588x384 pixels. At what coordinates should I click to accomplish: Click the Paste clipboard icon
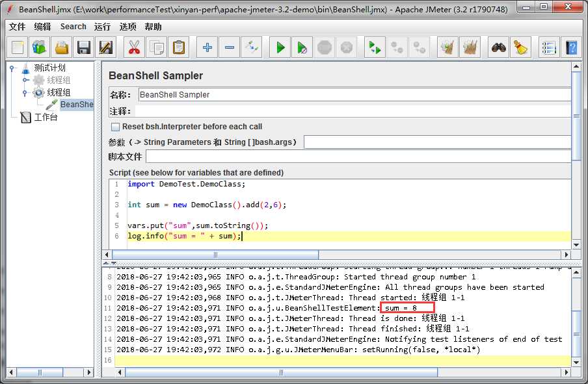[178, 47]
